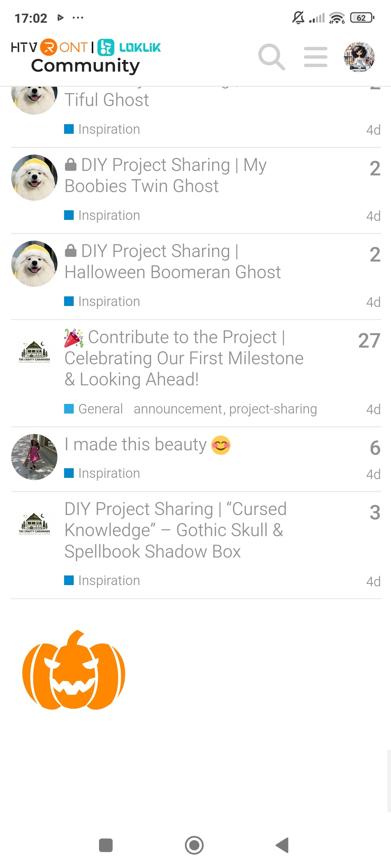Screen dimensions: 391x868
Task: Open the search magnifier icon
Action: click(x=271, y=57)
